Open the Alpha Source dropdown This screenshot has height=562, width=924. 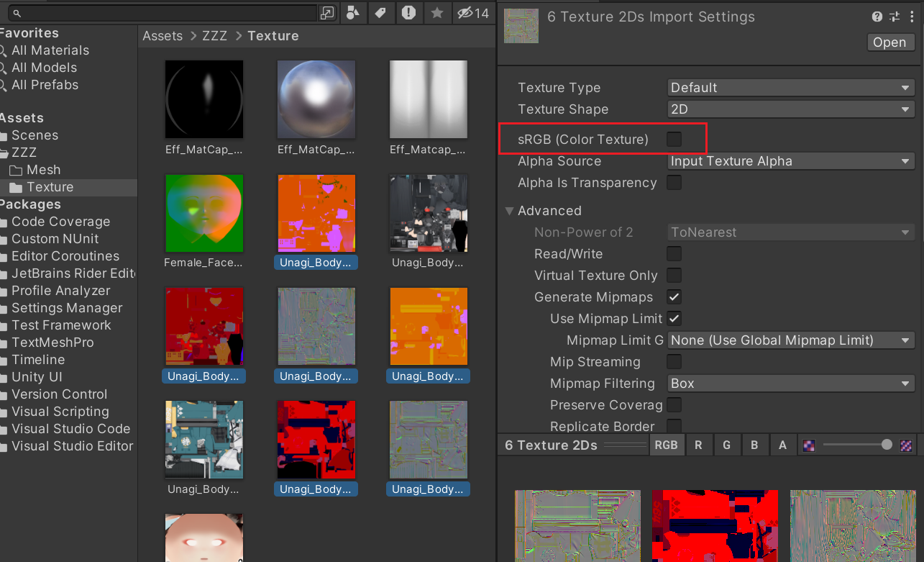[790, 161]
